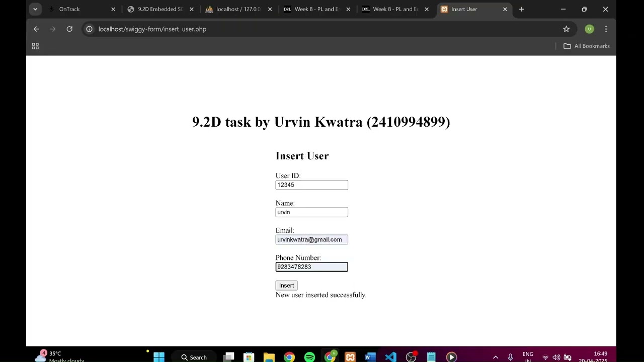Click the address bar URL
The image size is (644, 362).
[152, 29]
